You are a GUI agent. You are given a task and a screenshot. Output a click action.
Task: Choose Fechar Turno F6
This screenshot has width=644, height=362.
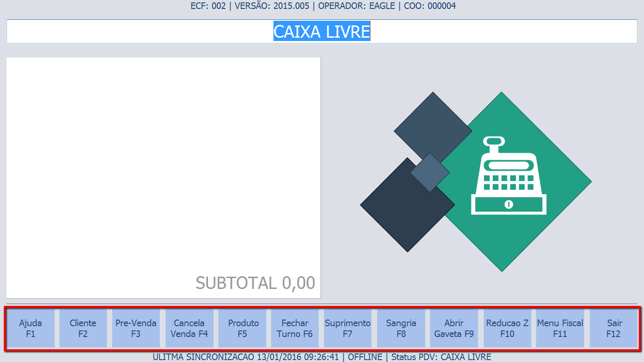(x=295, y=329)
